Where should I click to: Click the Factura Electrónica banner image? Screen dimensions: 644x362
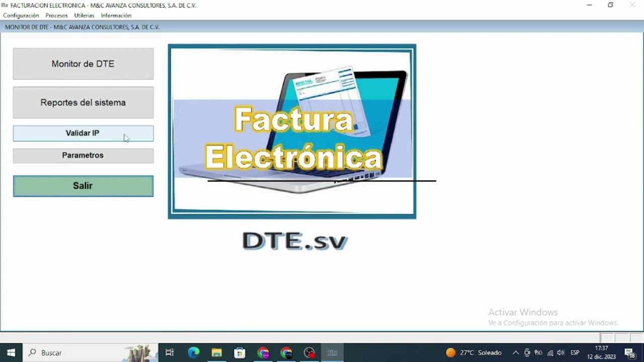point(292,132)
